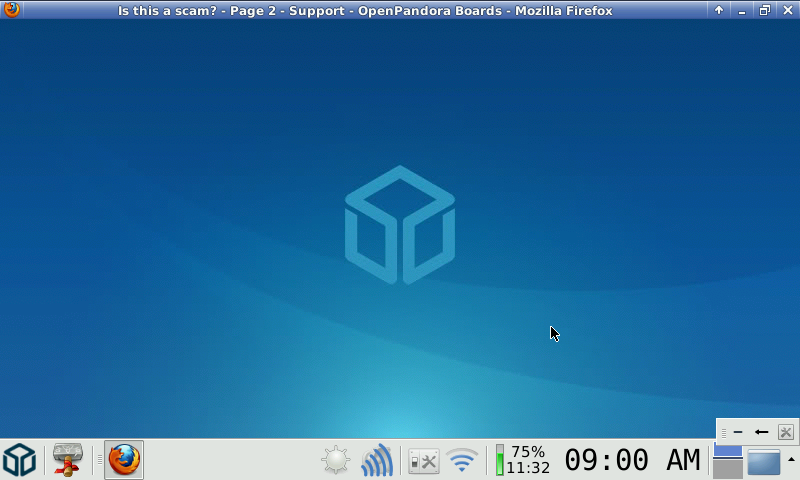Click the storage drive icon beside the Pandora menu
Image resolution: width=800 pixels, height=480 pixels.
[x=67, y=460]
